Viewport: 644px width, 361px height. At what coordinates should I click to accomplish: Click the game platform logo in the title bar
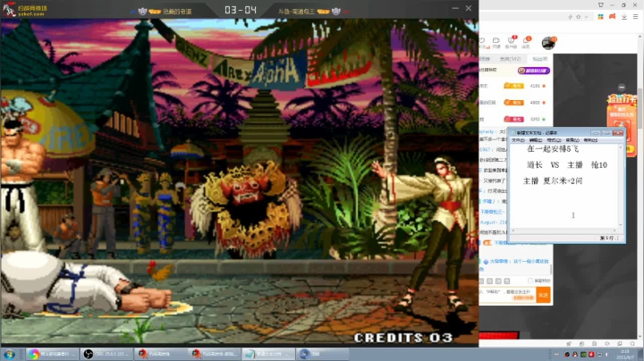(25, 9)
